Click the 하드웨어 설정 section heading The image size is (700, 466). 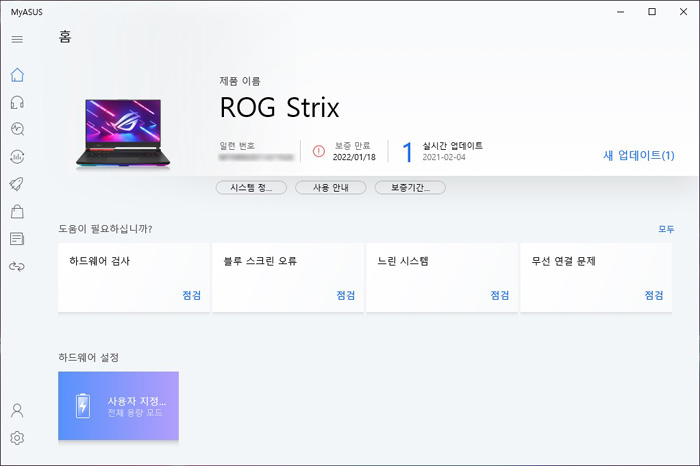[x=88, y=358]
